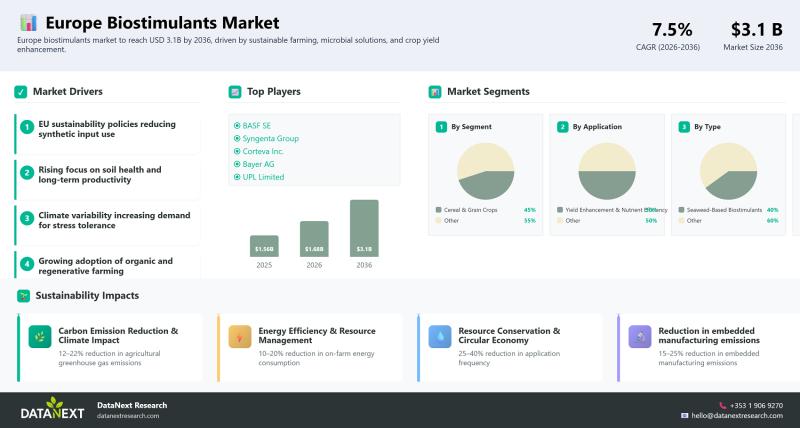Click the Seaweed-Based Biostimulants legend swatch
Screen dimensions: 800x428
[x=681, y=210]
